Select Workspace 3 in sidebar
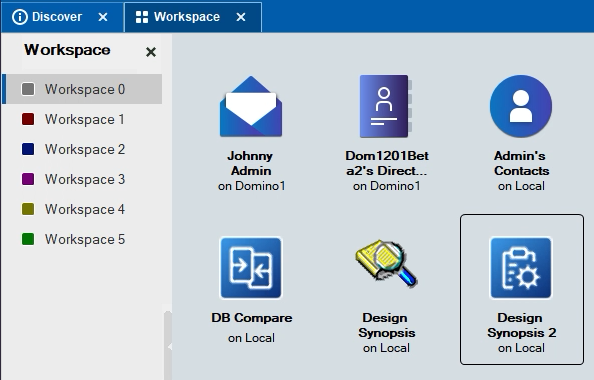The height and width of the screenshot is (380, 594). click(x=82, y=179)
